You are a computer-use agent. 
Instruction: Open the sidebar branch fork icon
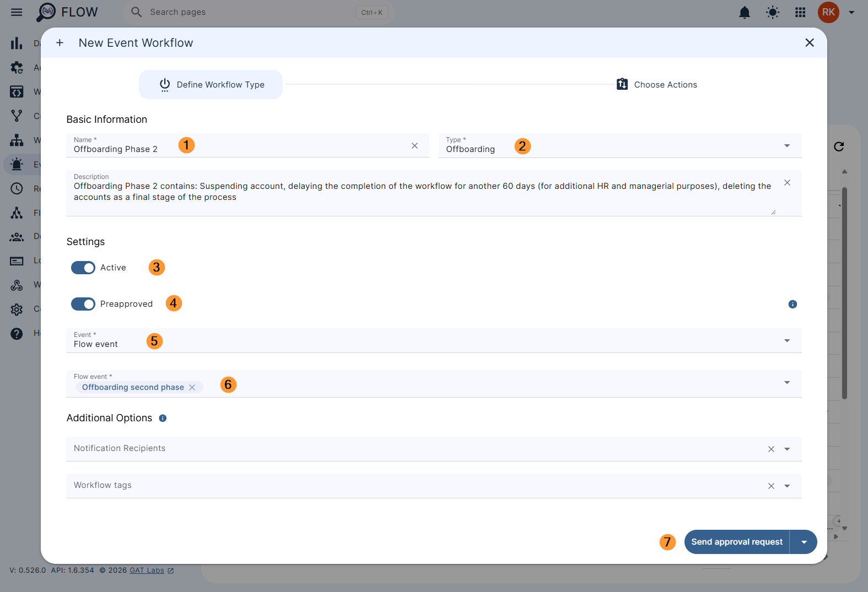[x=17, y=116]
